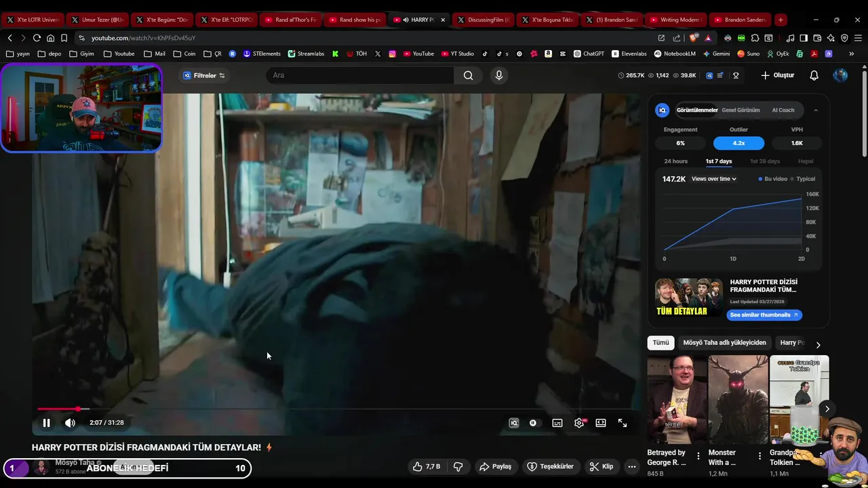Click See similar thumbnails link
Viewport: 868px width, 488px height.
pos(764,314)
